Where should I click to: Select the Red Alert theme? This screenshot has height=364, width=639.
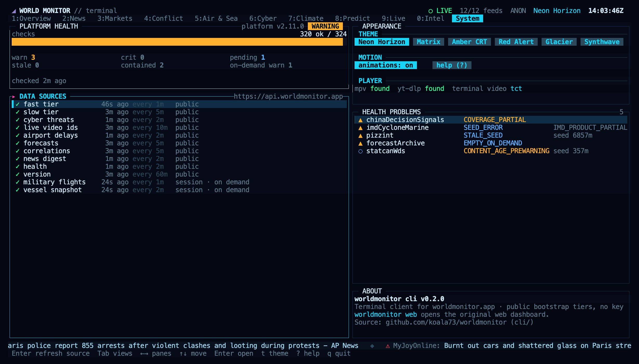click(516, 42)
